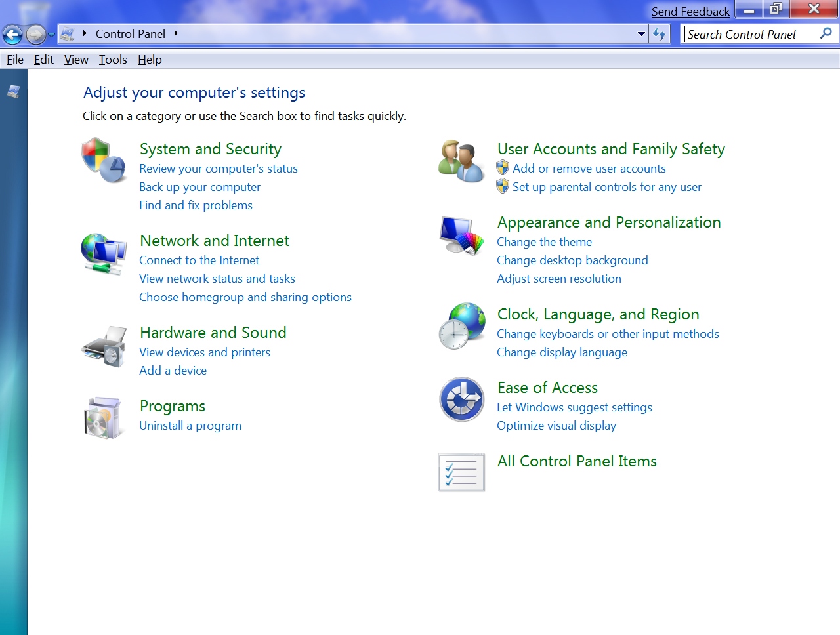840x635 pixels.
Task: Open Hardware and Sound heading
Action: pos(213,333)
